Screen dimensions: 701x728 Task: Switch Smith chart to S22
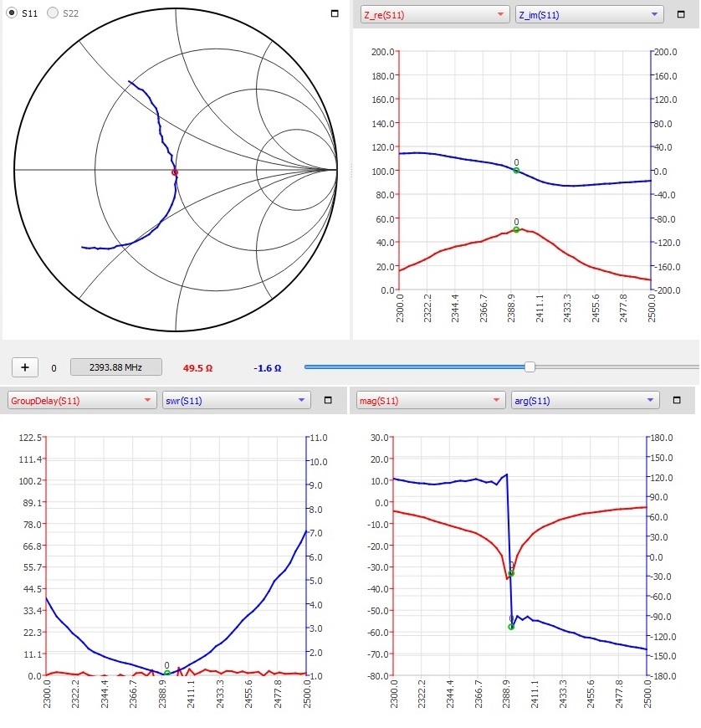(x=52, y=13)
